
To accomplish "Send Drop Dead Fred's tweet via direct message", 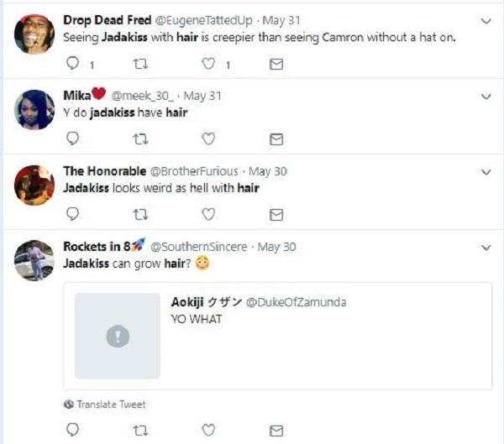I will 276,64.
